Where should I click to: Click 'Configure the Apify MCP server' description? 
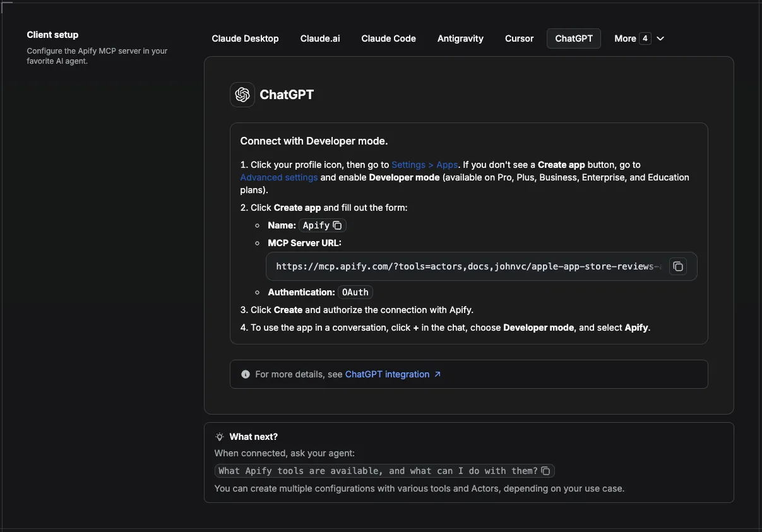tap(97, 56)
